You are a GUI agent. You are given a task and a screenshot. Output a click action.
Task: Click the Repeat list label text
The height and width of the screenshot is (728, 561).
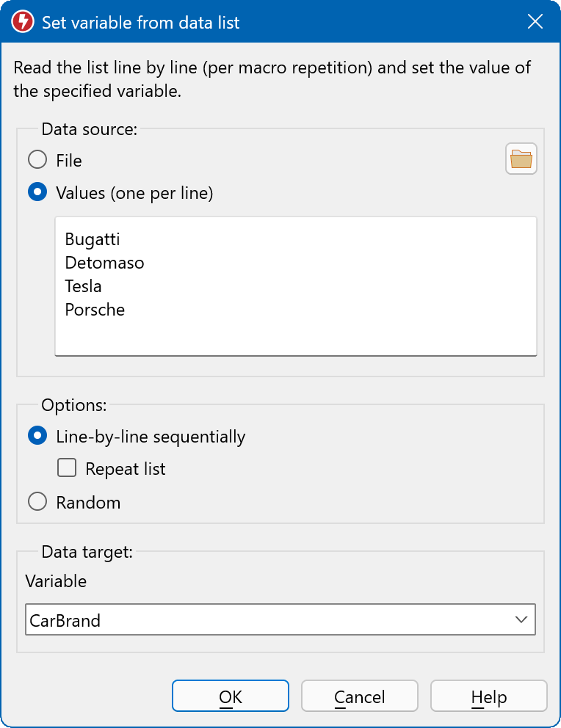click(126, 469)
